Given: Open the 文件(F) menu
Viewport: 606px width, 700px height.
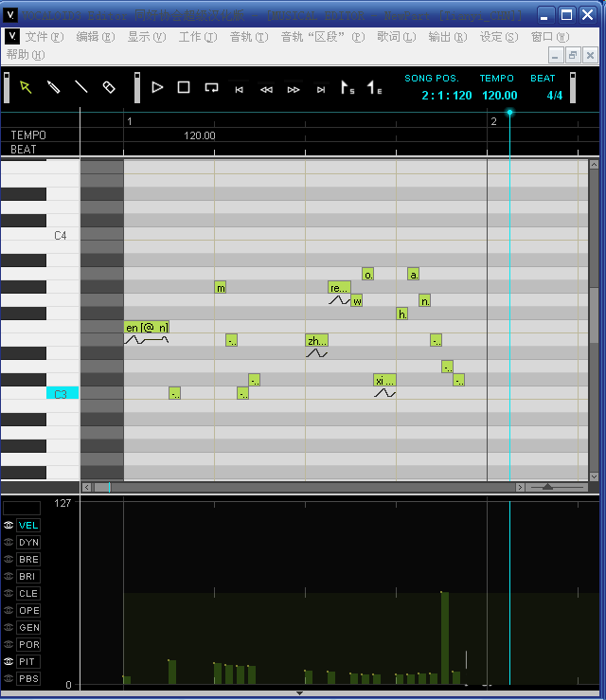Looking at the screenshot, I should pos(45,37).
